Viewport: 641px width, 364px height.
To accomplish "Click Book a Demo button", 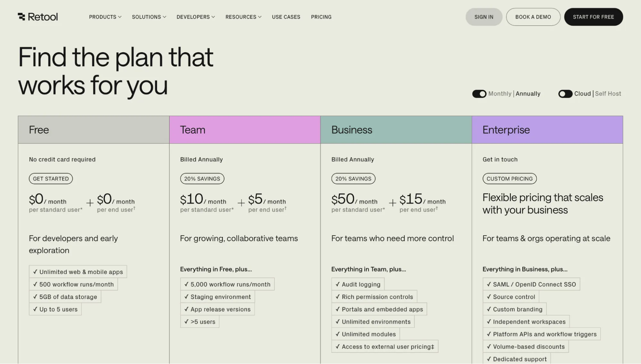I will [533, 17].
